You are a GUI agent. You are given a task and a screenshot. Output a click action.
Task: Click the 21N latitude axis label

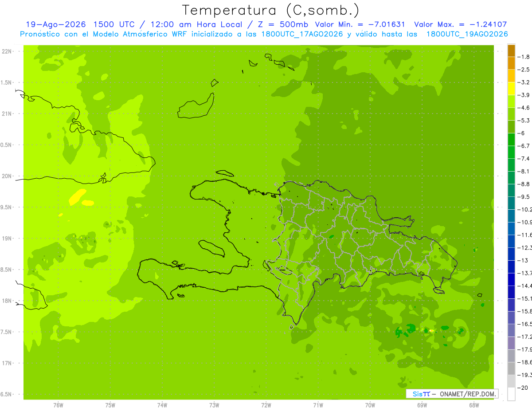7,114
